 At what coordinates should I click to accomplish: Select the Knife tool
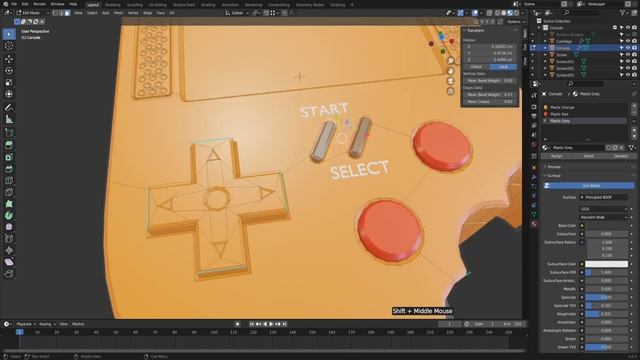click(x=9, y=192)
